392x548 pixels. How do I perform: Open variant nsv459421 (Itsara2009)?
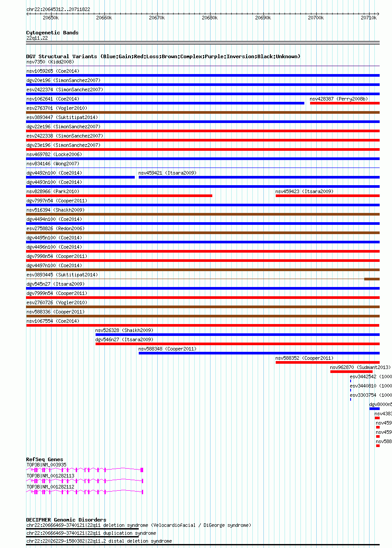168,173
